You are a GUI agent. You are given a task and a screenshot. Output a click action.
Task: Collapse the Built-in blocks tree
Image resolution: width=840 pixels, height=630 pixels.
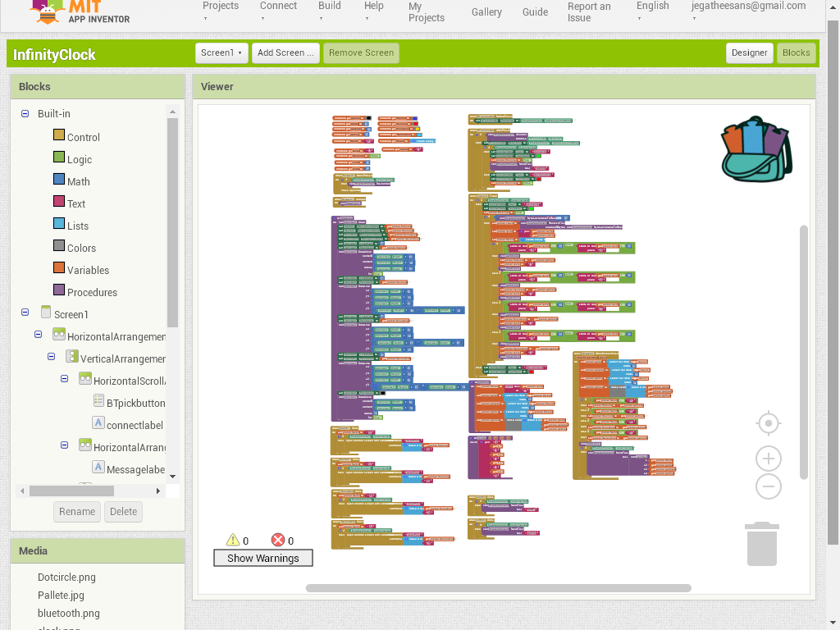(25, 113)
